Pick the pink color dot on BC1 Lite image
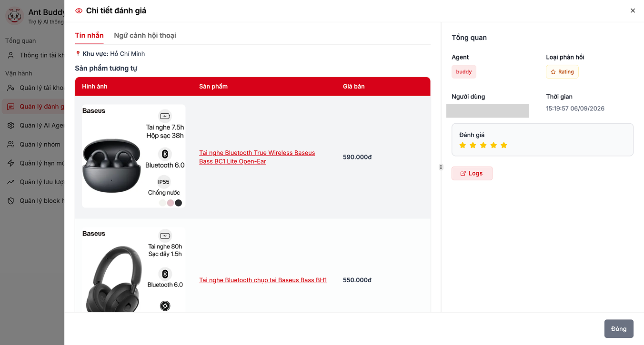Image resolution: width=644 pixels, height=345 pixels. coord(171,203)
